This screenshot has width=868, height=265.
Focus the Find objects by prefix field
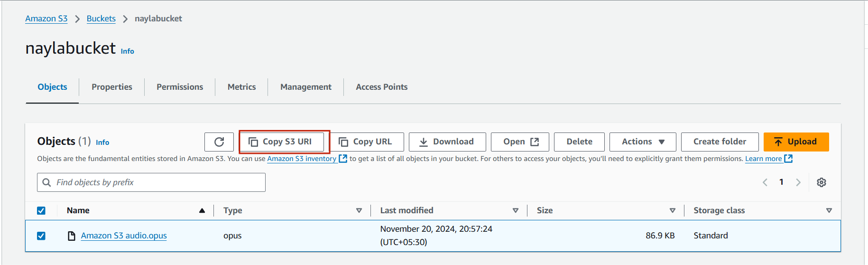pos(151,182)
